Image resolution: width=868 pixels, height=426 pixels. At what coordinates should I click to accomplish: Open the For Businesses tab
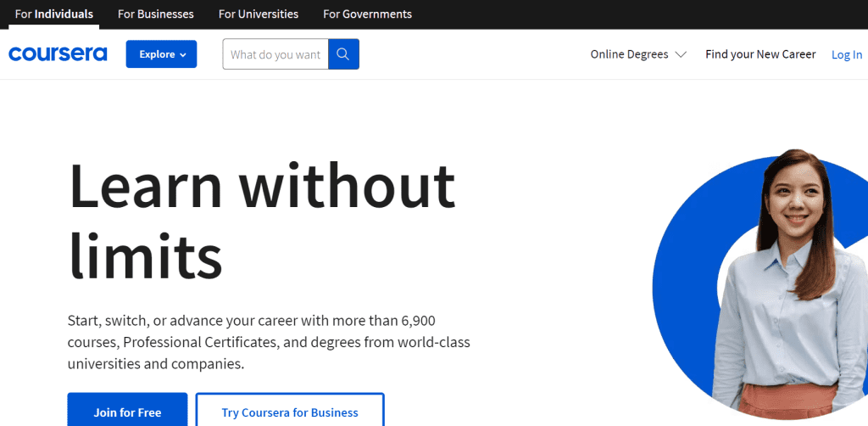pyautogui.click(x=155, y=14)
